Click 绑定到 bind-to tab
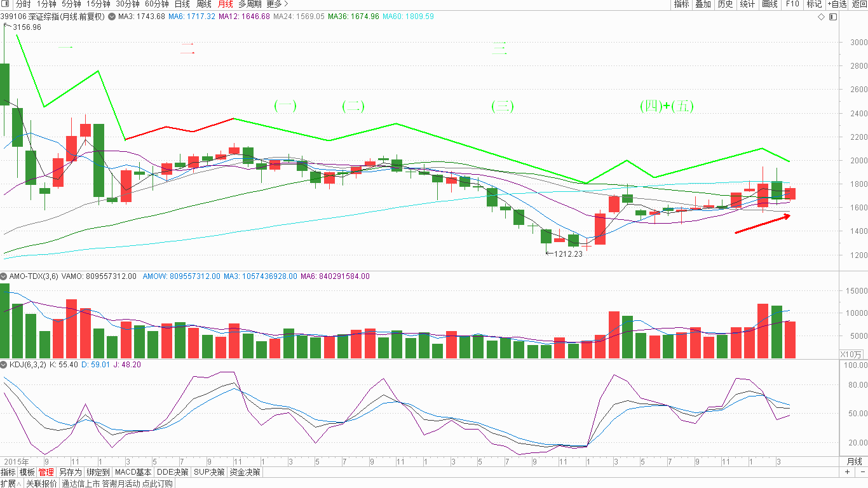The image size is (868, 488). (98, 472)
